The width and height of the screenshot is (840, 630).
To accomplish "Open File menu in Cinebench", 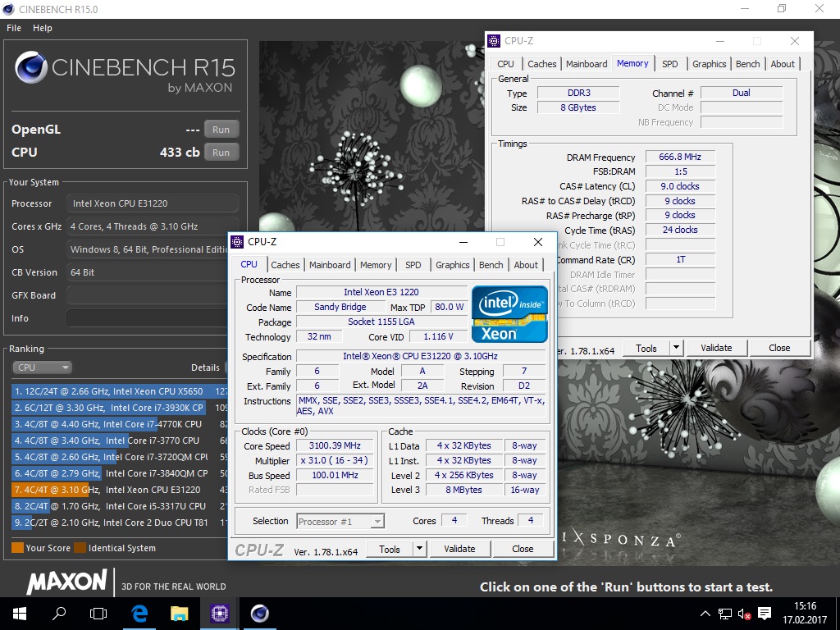I will pos(14,28).
